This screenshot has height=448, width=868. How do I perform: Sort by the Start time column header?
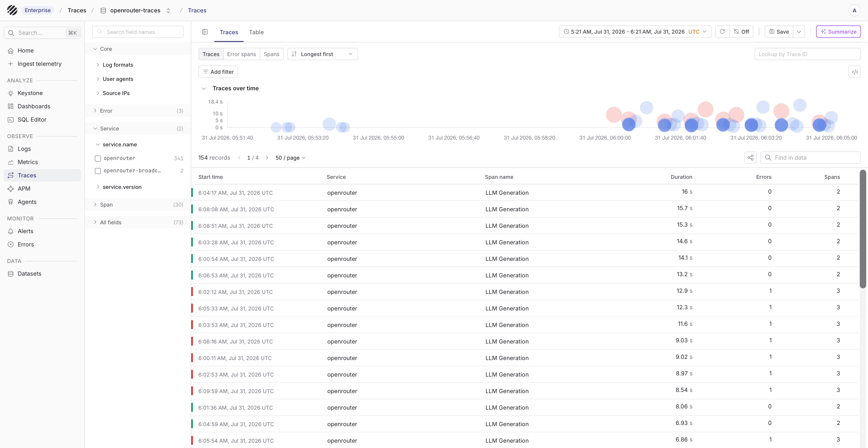pos(210,177)
